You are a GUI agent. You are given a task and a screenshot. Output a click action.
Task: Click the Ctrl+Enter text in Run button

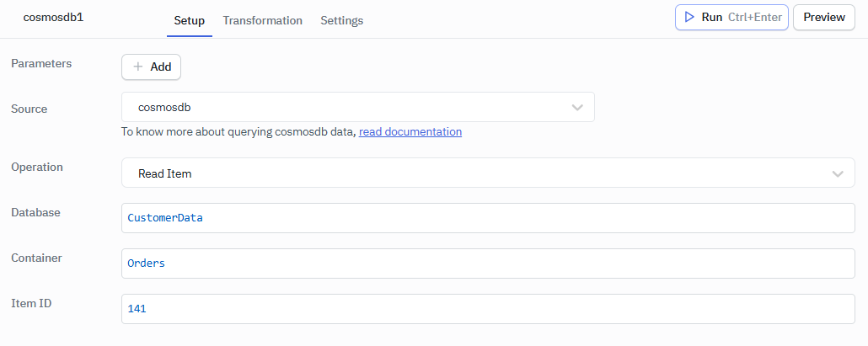[755, 17]
